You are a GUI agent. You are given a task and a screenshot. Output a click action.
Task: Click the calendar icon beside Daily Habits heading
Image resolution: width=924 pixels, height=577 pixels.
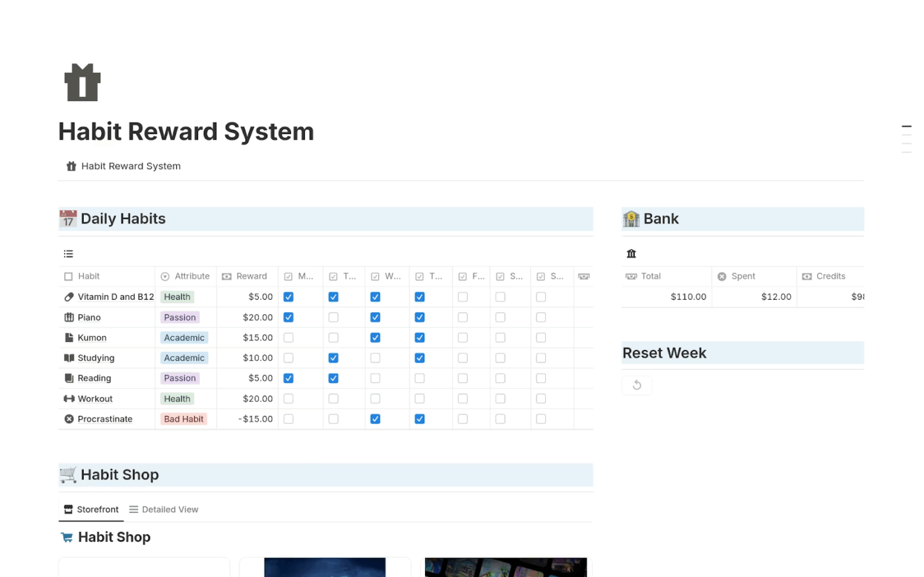tap(68, 219)
